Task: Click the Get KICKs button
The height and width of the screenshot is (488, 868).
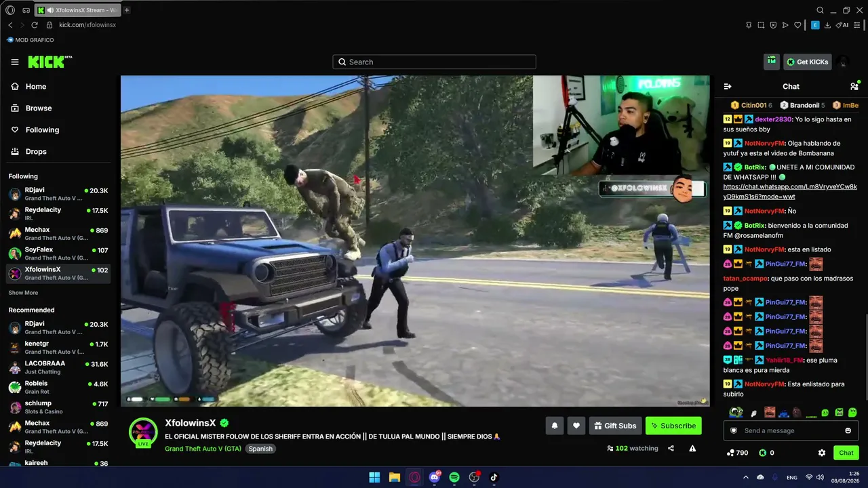Action: (807, 62)
